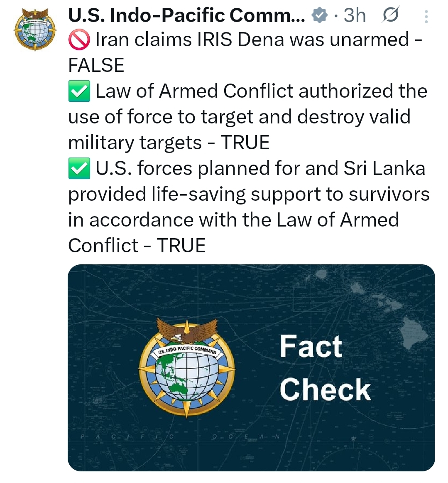Click the slashed-circle Grok icon
The height and width of the screenshot is (483, 448).
(x=390, y=16)
